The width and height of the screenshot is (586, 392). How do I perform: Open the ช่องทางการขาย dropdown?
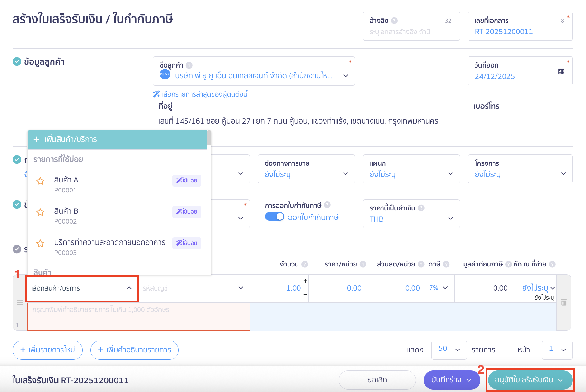point(306,169)
